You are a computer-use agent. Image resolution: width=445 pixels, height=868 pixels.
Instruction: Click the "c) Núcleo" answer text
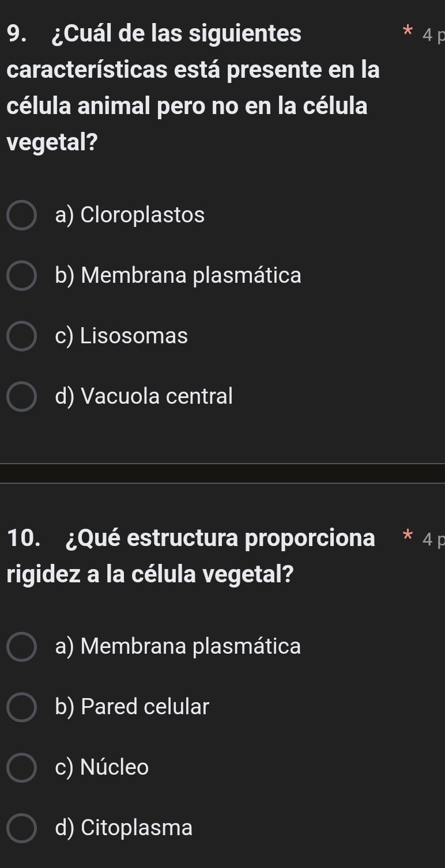point(102,767)
